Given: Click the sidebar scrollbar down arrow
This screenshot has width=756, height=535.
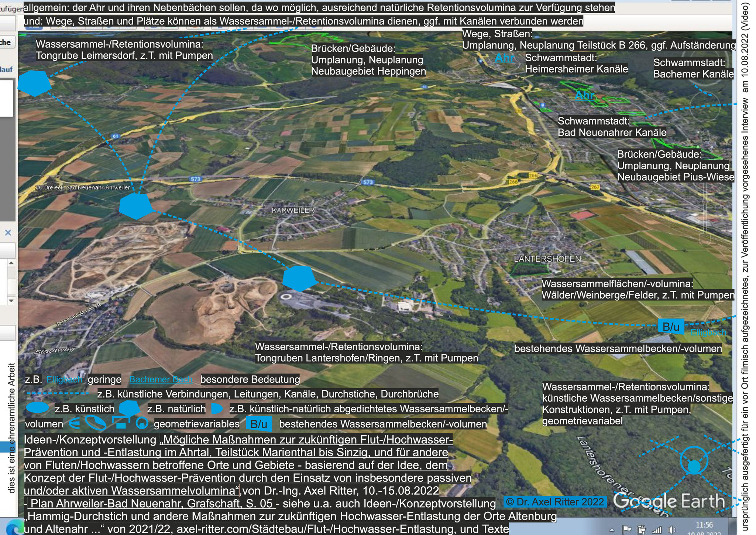Looking at the screenshot, I should (x=11, y=301).
